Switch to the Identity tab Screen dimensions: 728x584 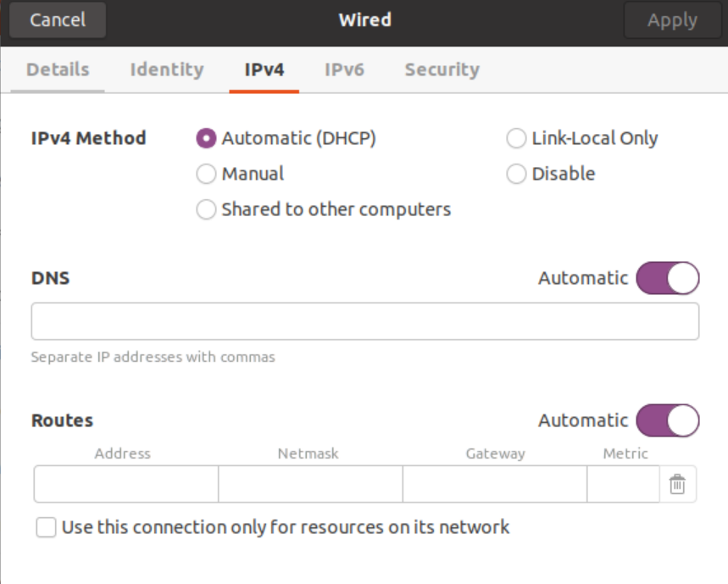tap(167, 70)
